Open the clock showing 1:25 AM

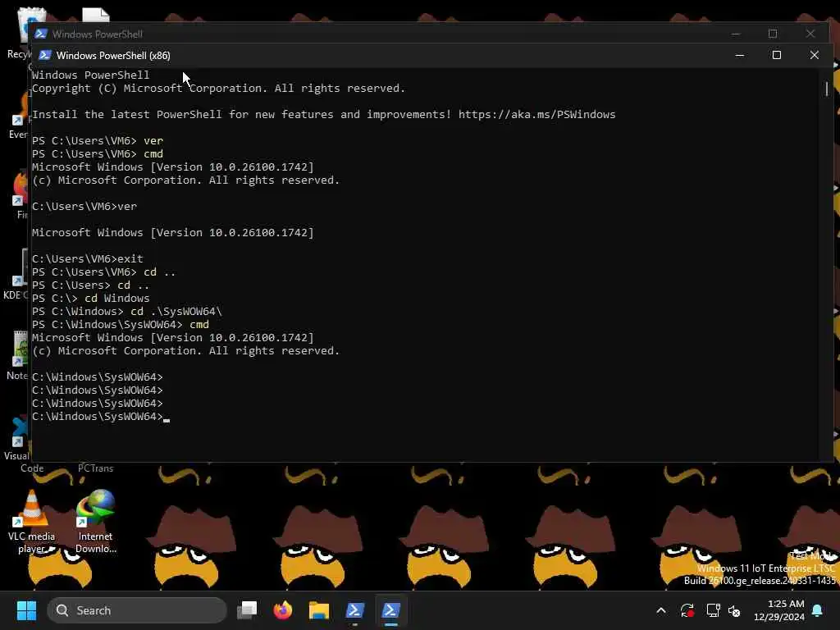pos(779,610)
